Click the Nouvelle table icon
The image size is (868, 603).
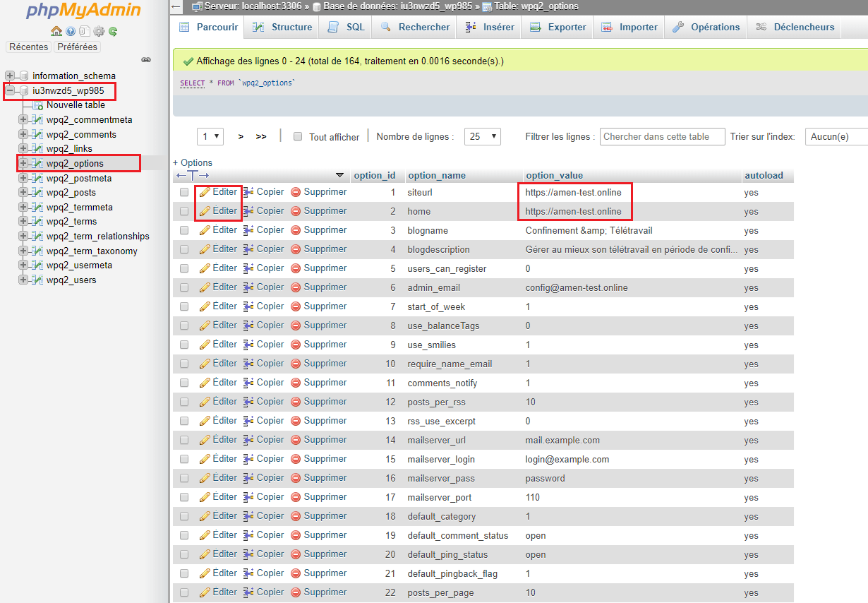tap(38, 105)
